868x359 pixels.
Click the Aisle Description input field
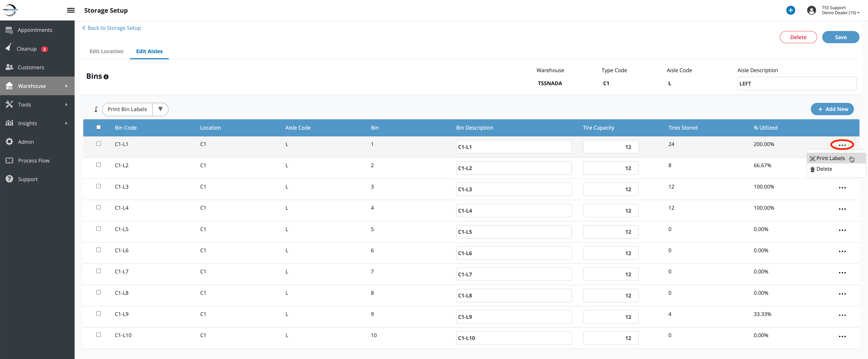(797, 84)
